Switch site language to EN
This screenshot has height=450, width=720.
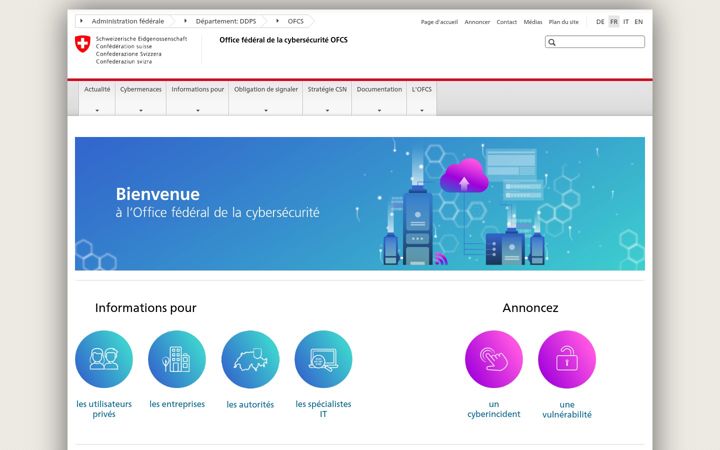click(639, 22)
